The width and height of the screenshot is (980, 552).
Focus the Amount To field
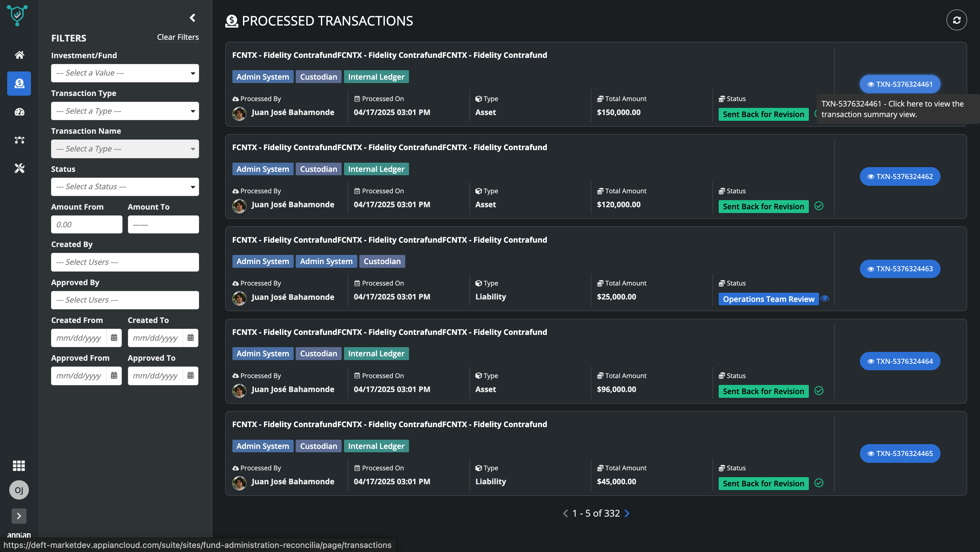pyautogui.click(x=163, y=225)
